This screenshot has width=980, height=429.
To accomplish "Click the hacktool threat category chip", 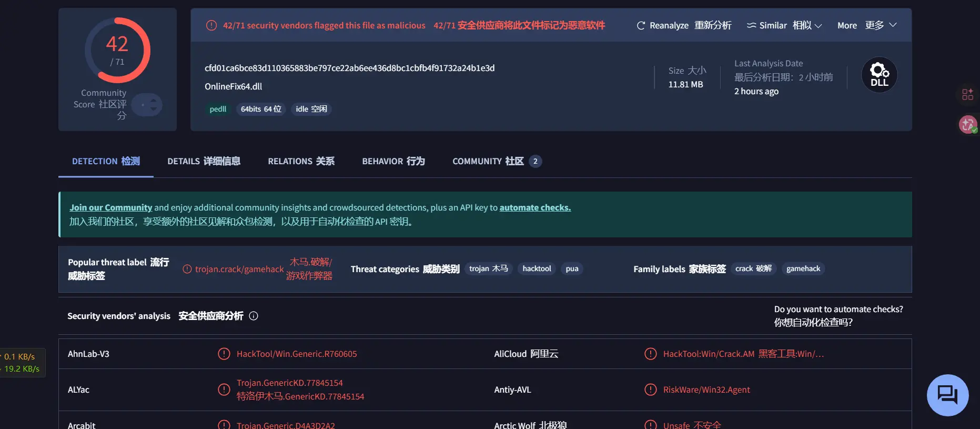I will point(537,268).
